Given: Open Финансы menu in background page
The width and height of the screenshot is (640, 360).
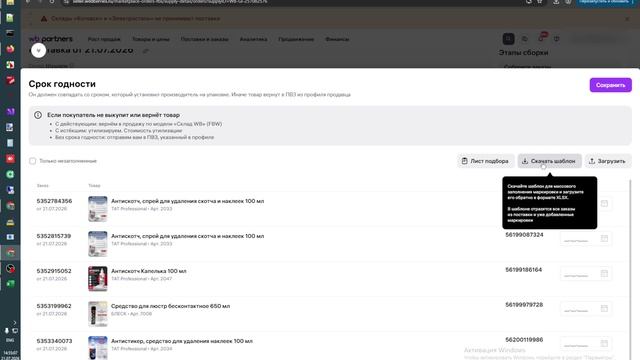Looking at the screenshot, I should click(337, 39).
